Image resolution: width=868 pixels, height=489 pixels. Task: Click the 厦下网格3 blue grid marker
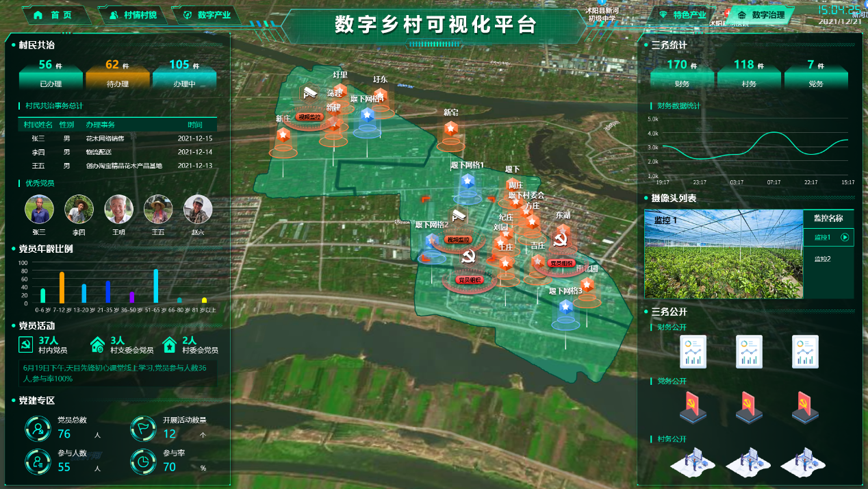(565, 308)
